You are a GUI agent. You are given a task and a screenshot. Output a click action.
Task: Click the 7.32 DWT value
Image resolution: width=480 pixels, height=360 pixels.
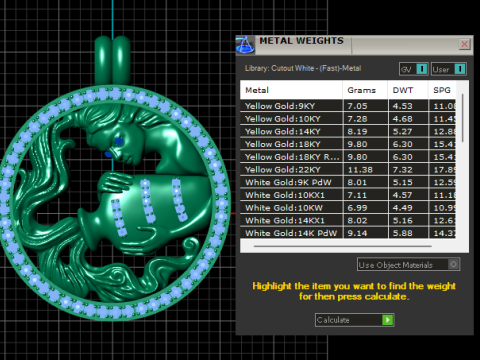click(x=402, y=170)
